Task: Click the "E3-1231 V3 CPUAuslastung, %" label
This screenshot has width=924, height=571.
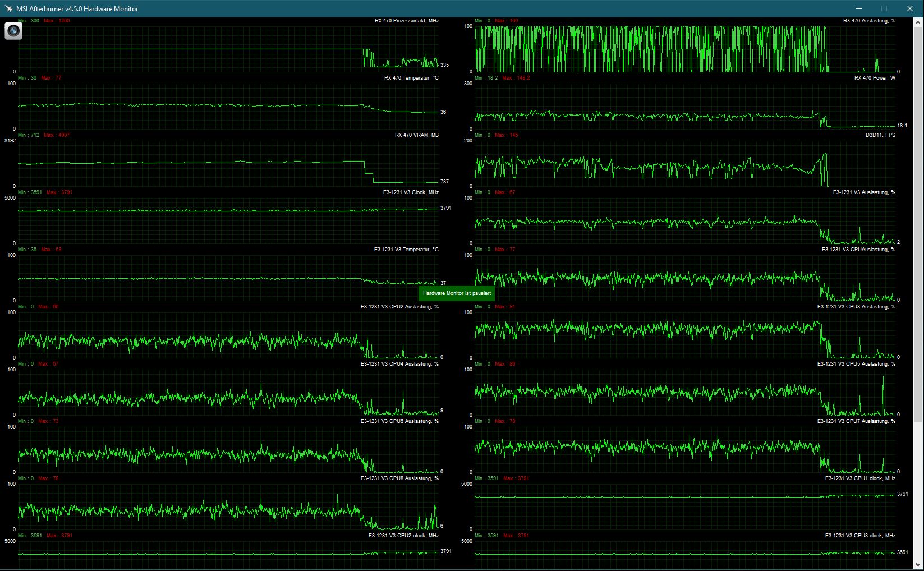Action: coord(858,250)
